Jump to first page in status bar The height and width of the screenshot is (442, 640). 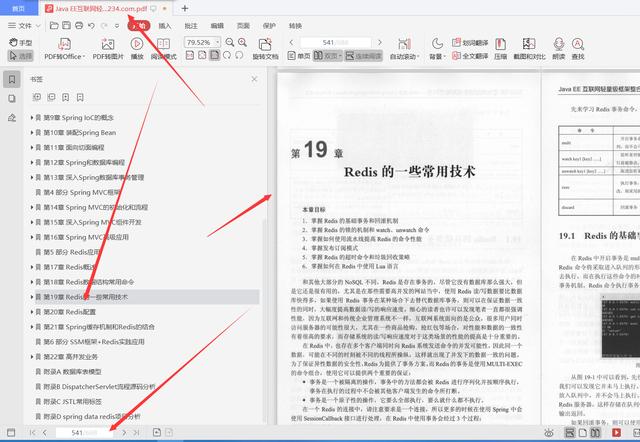click(x=33, y=433)
